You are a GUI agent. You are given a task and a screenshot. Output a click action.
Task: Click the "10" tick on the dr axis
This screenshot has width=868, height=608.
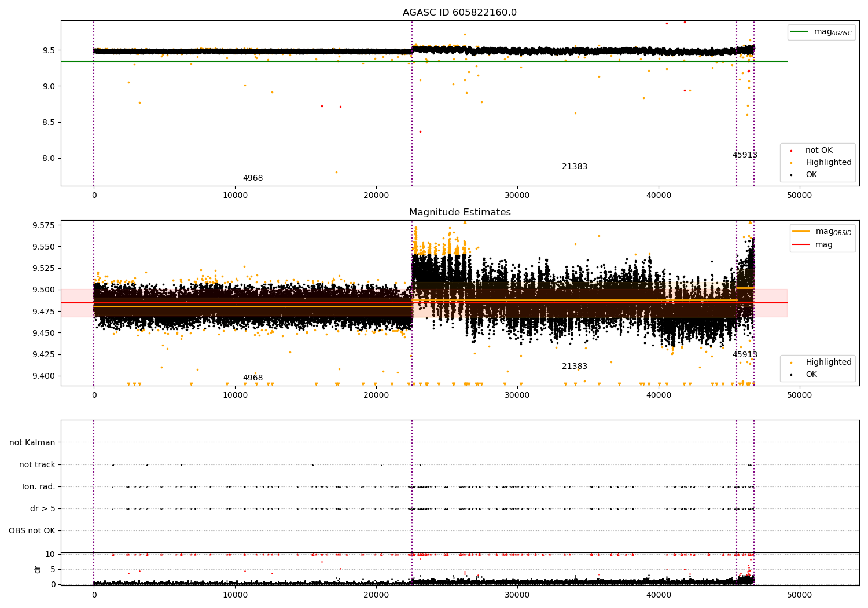[x=50, y=554]
